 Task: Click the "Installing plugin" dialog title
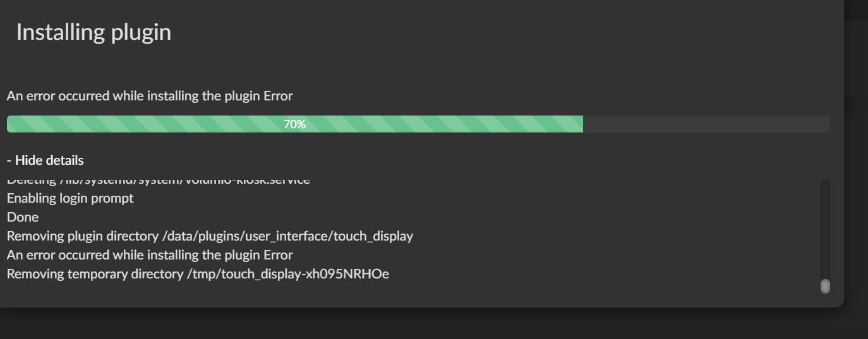coord(93,32)
